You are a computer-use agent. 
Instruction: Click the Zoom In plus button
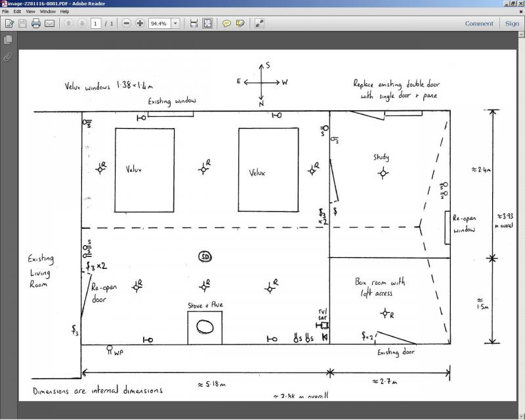coord(140,24)
